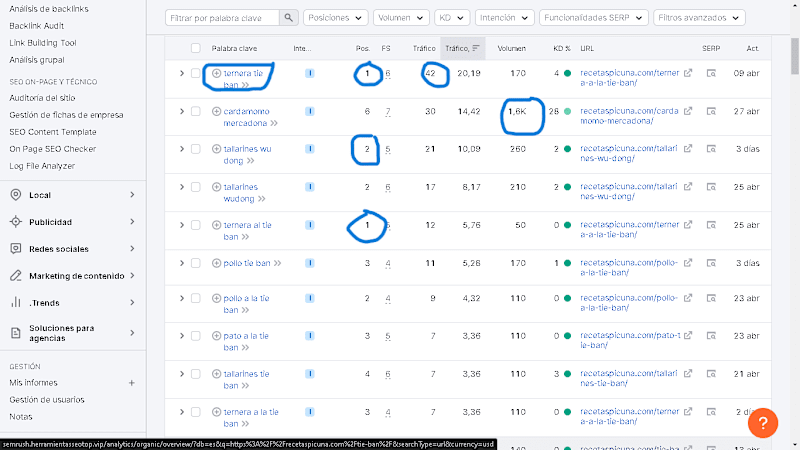Add tallarines wu dong keyword via plus icon
The width and height of the screenshot is (800, 450).
pos(216,149)
